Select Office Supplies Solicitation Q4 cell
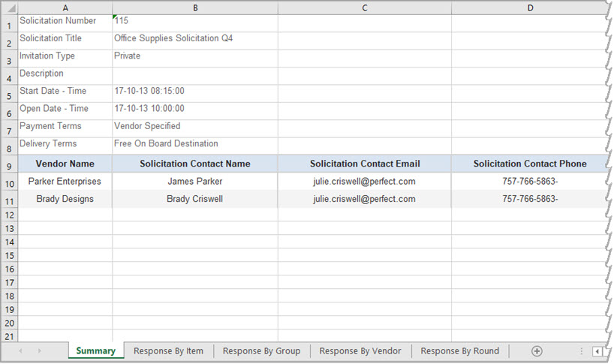Viewport: 614px width, 364px height. [x=195, y=41]
